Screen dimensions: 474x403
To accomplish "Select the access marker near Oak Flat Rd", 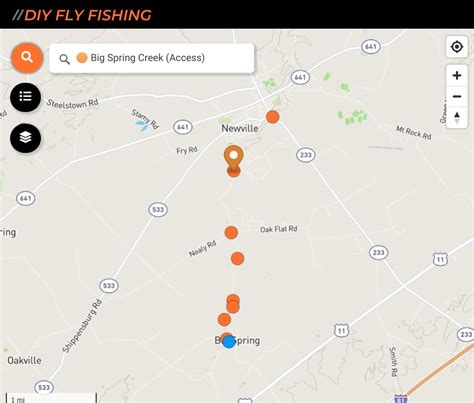I will tap(231, 232).
